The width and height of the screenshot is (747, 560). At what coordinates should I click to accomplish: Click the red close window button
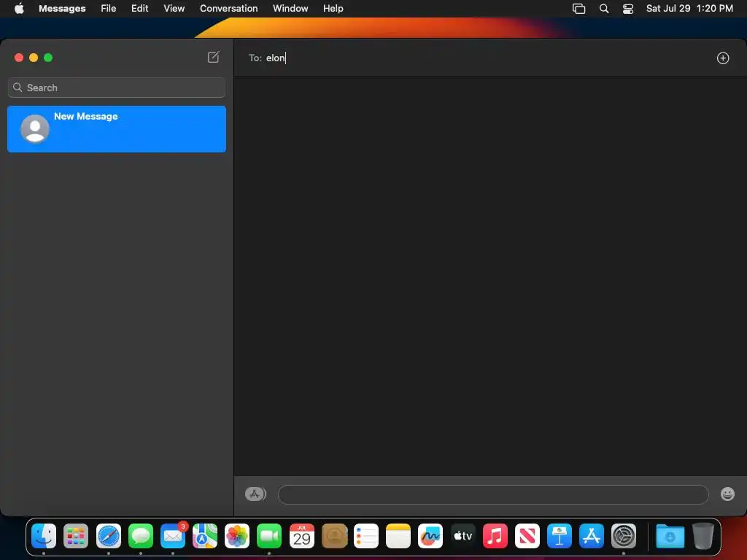[19, 58]
